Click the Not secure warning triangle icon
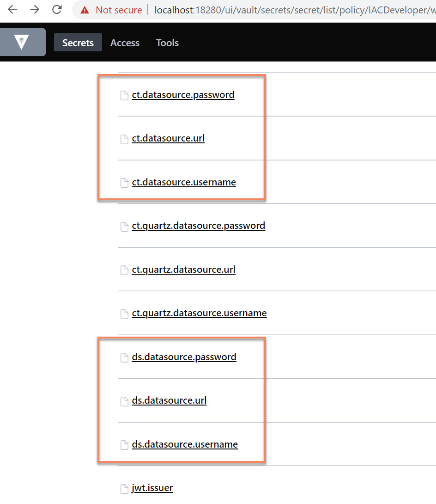This screenshot has height=504, width=436. coord(85,10)
